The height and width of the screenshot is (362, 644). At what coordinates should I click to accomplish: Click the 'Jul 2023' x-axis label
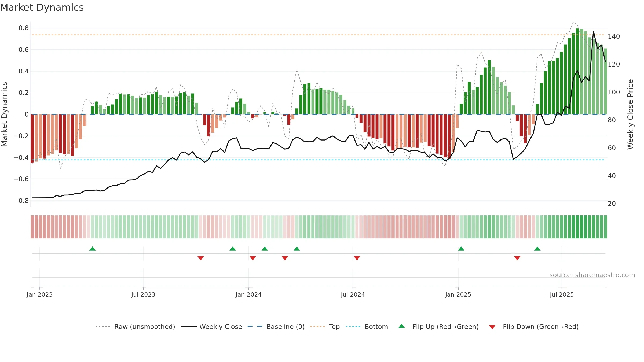pyautogui.click(x=143, y=294)
